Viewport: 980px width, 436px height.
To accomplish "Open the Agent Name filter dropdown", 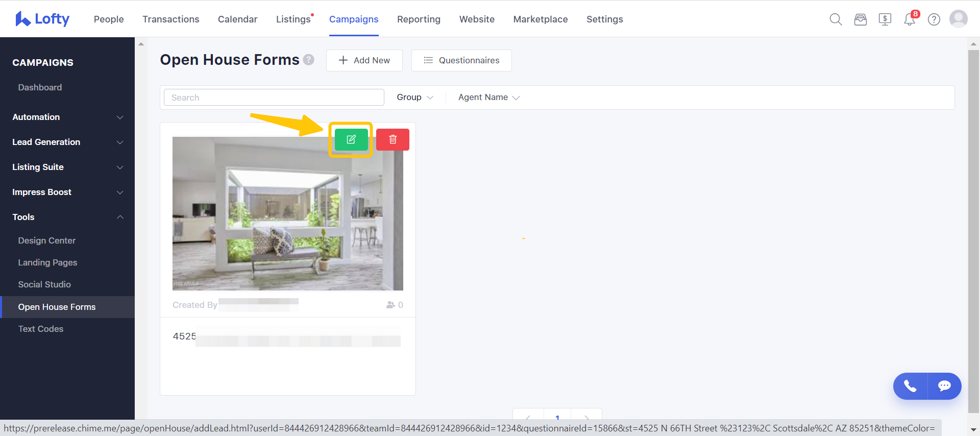I will pos(488,98).
